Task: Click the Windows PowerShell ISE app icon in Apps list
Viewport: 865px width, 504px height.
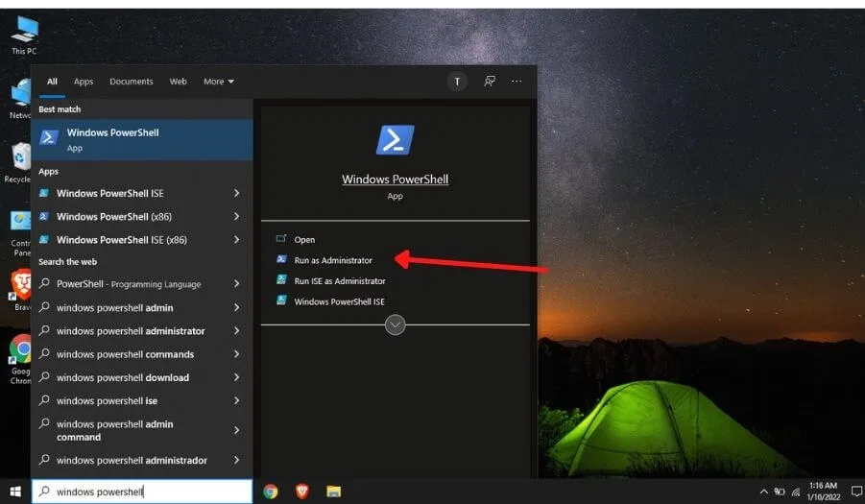Action: click(x=44, y=193)
